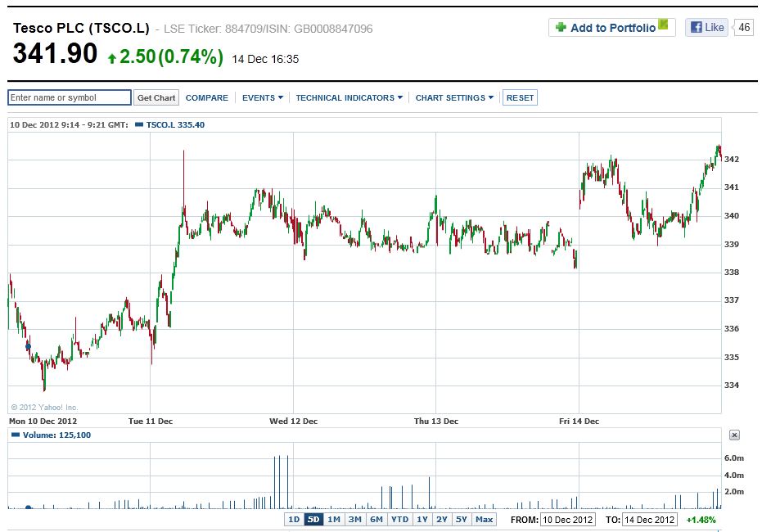Image resolution: width=762 pixels, height=532 pixels.
Task: Click the blue data point marker on the price chart
Action: pos(28,346)
